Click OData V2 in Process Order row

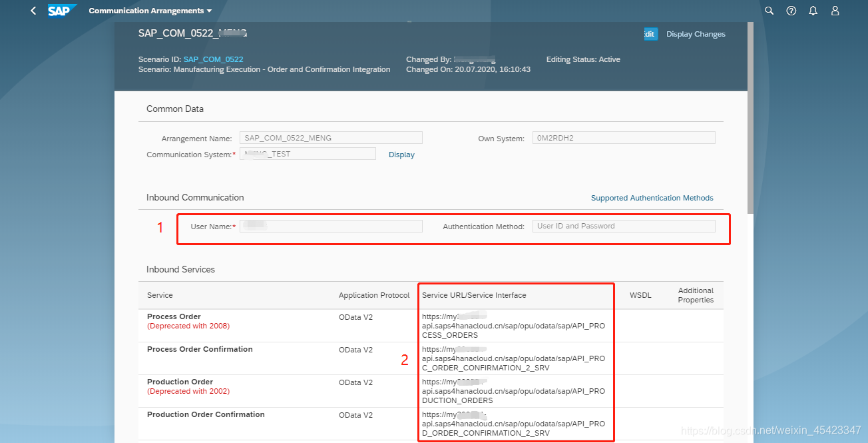pos(355,317)
